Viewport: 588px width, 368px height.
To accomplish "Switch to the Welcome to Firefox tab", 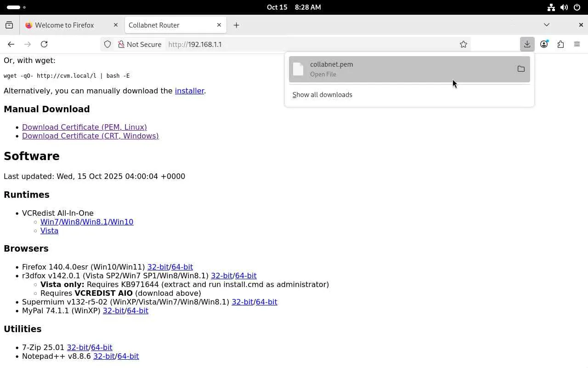I will coord(71,25).
